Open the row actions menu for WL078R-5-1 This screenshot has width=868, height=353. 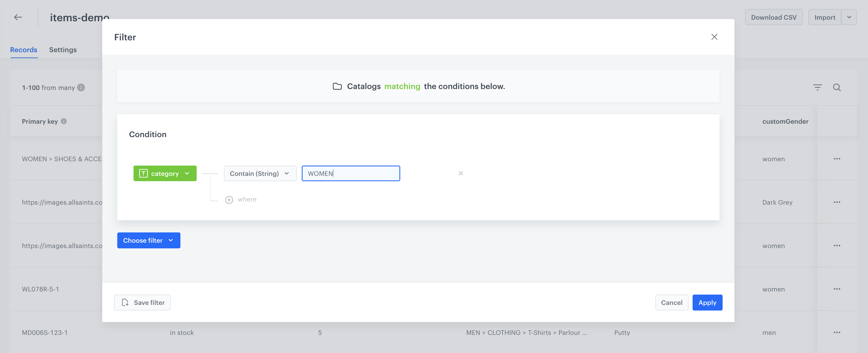pyautogui.click(x=837, y=289)
